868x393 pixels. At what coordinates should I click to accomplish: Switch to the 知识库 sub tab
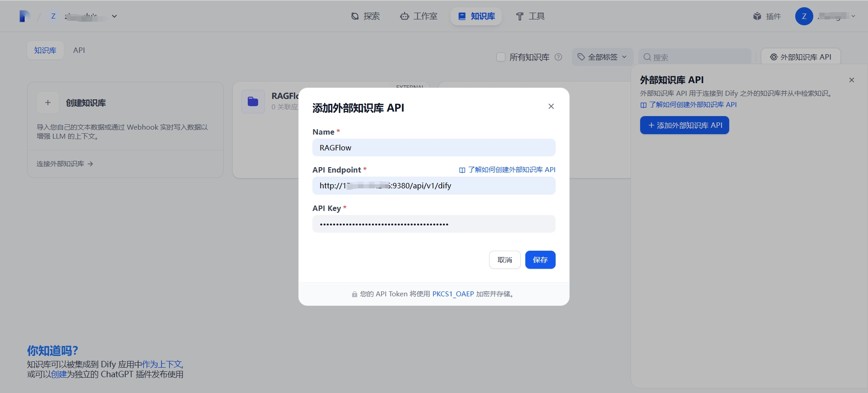pyautogui.click(x=45, y=50)
